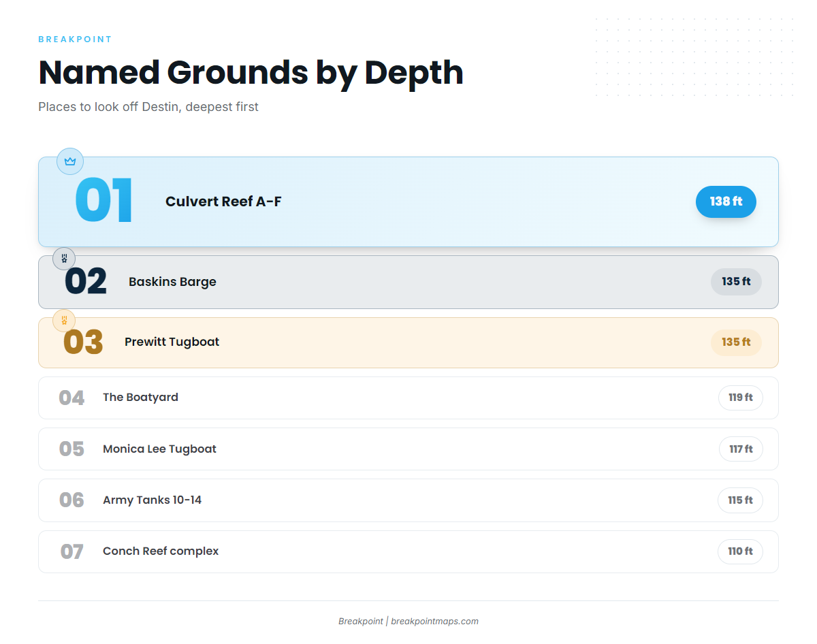
Task: Click the 06 rank number
Action: point(71,500)
